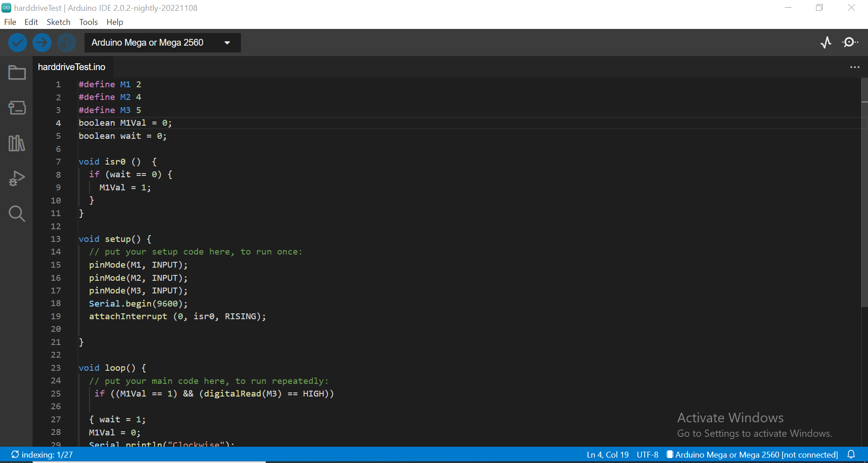Image resolution: width=868 pixels, height=463 pixels.
Task: Click the 'Serial.begin(9600);' line
Action: click(138, 303)
